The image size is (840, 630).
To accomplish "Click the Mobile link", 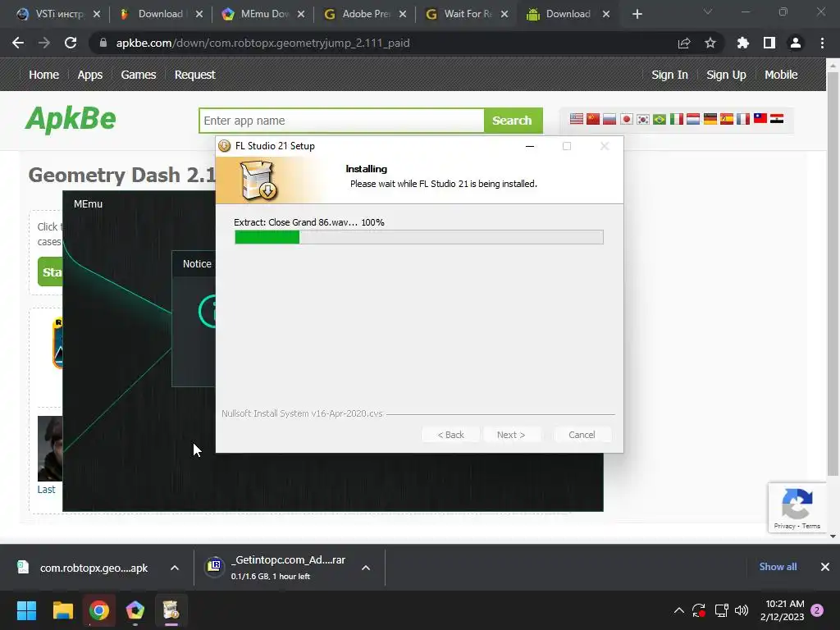I will (781, 75).
